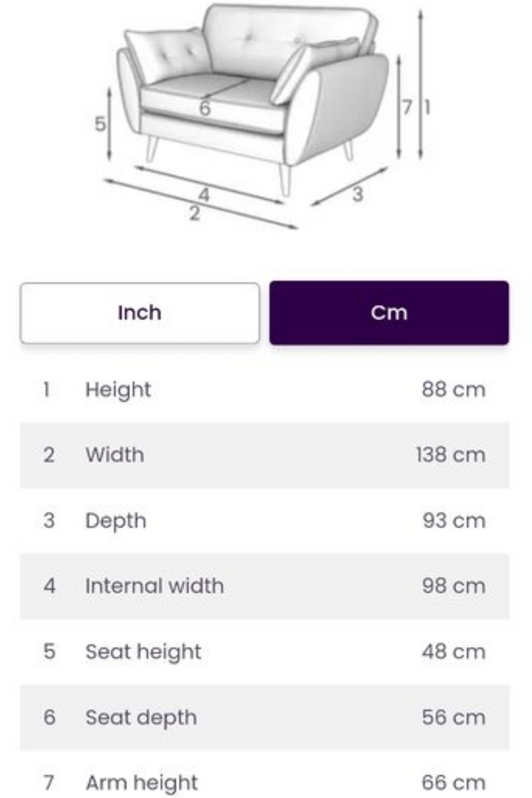Screen dimensions: 532x798
Task: Click the 56 cm seat depth value
Action: pyautogui.click(x=454, y=718)
